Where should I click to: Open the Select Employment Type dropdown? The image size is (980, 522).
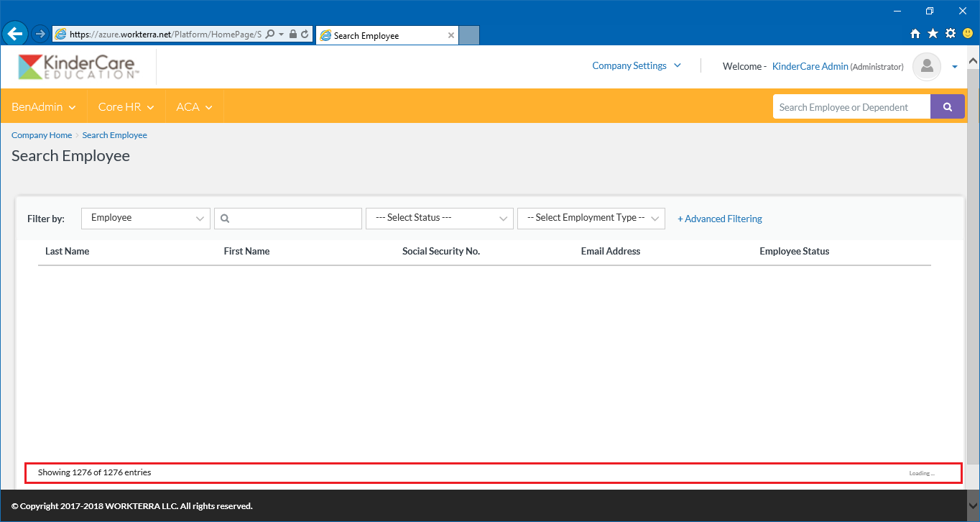point(591,219)
